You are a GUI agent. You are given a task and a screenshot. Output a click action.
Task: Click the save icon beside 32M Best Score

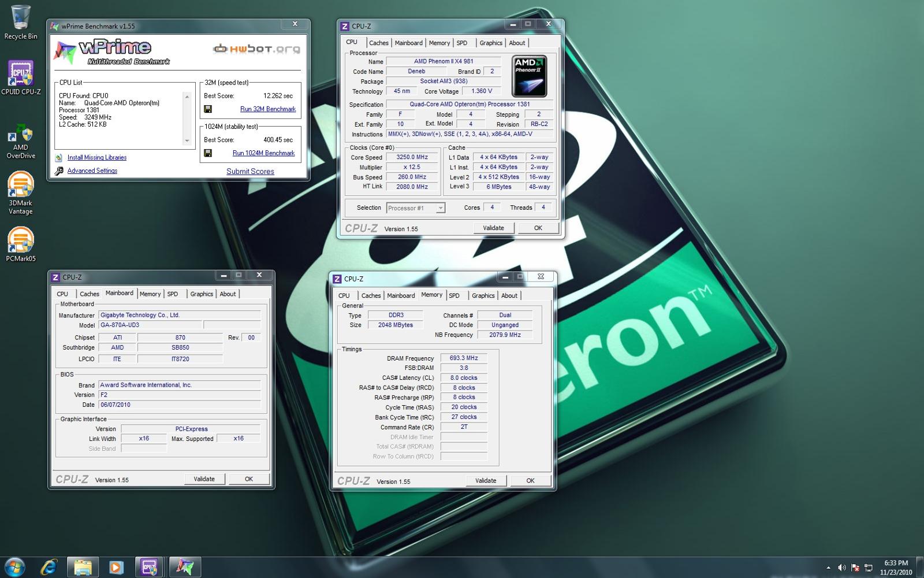click(208, 109)
